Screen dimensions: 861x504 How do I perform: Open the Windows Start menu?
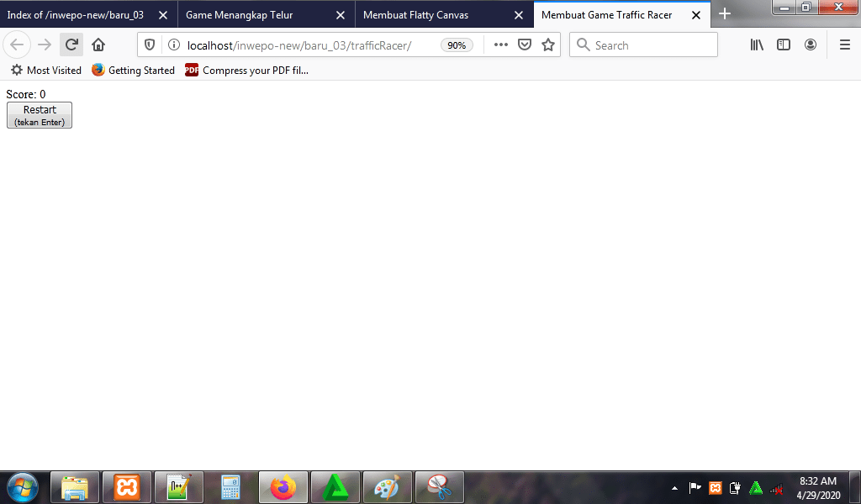pos(23,487)
